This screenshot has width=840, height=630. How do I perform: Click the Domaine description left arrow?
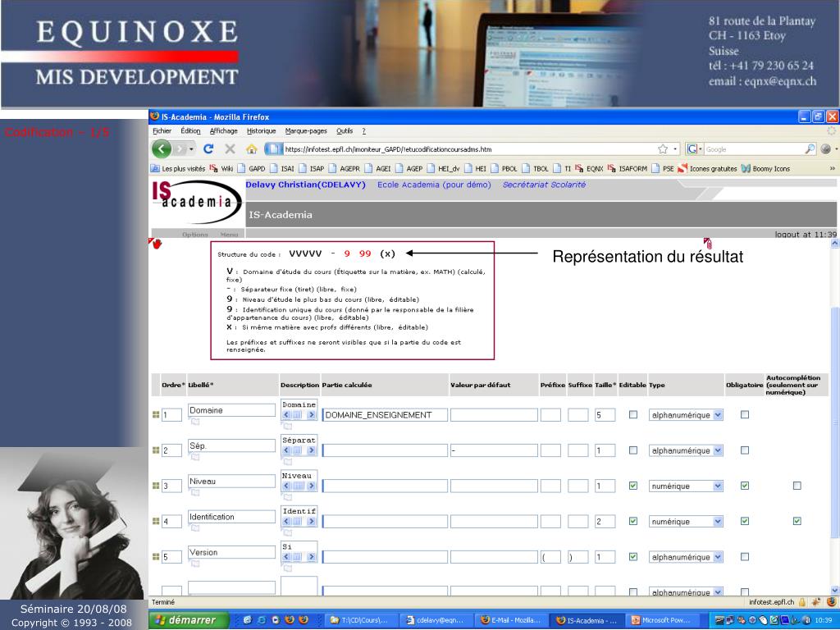(x=286, y=415)
